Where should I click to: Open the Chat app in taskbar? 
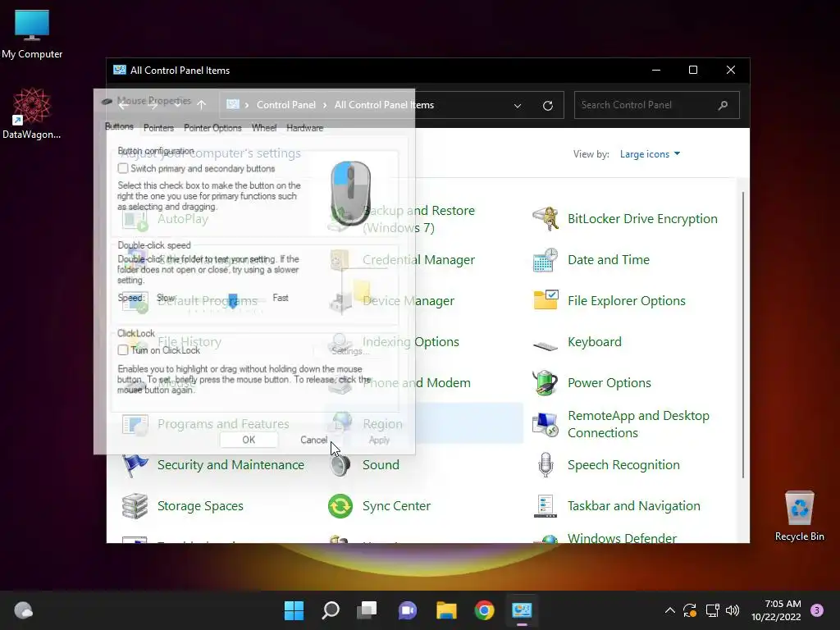click(x=407, y=610)
